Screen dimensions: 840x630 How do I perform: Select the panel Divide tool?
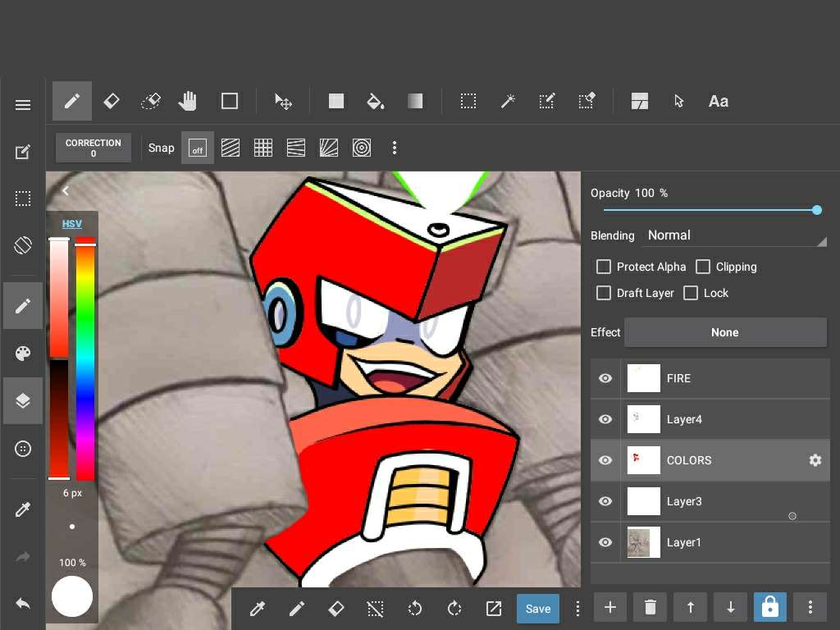640,101
